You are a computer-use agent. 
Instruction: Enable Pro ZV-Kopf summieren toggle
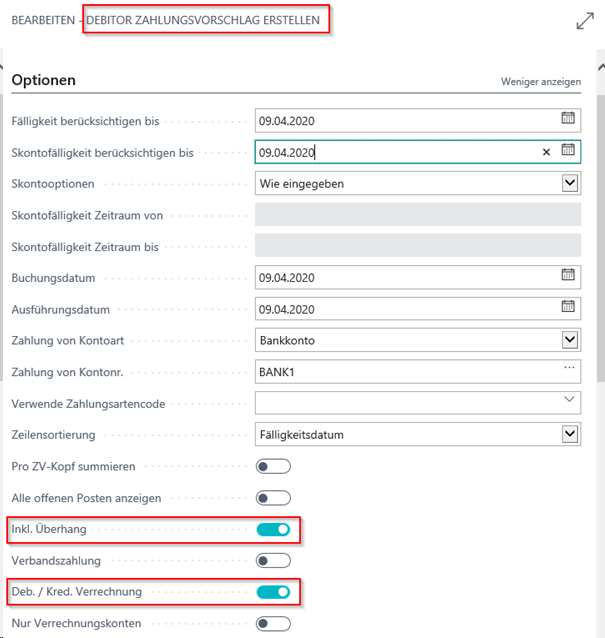(273, 466)
